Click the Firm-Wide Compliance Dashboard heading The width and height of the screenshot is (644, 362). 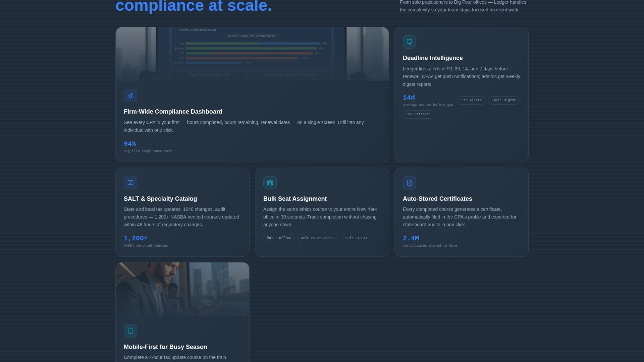(x=173, y=112)
